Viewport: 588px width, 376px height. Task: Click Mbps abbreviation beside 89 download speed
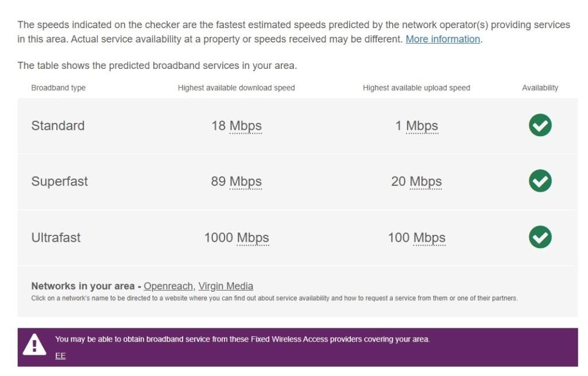(x=246, y=181)
